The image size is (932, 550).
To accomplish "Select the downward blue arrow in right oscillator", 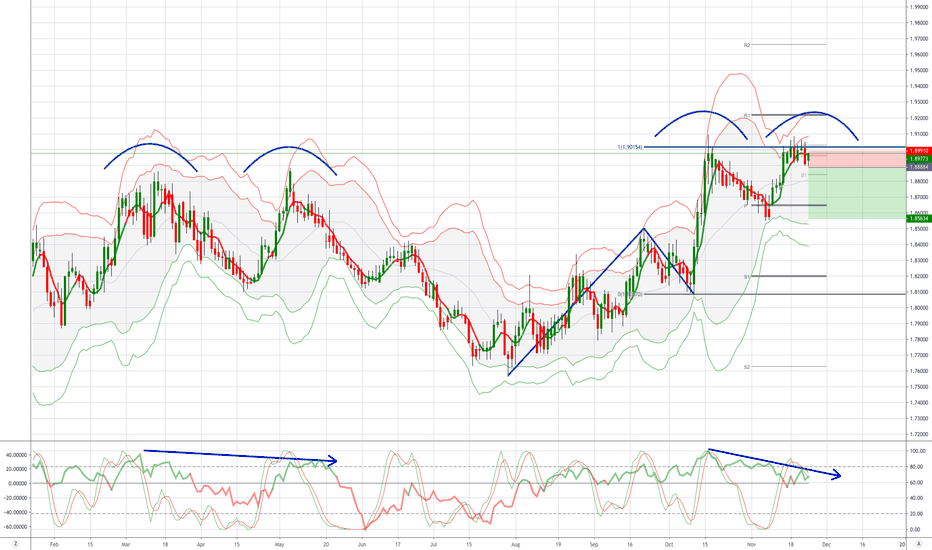I will point(775,464).
